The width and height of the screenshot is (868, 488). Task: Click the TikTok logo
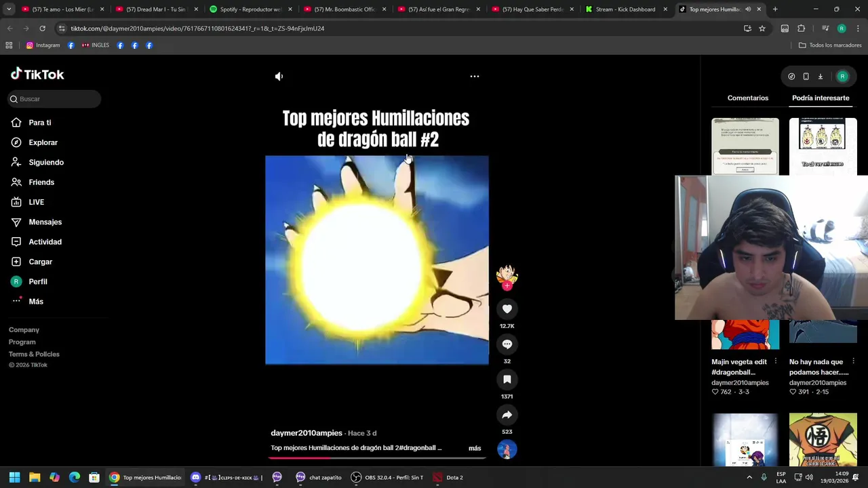37,75
